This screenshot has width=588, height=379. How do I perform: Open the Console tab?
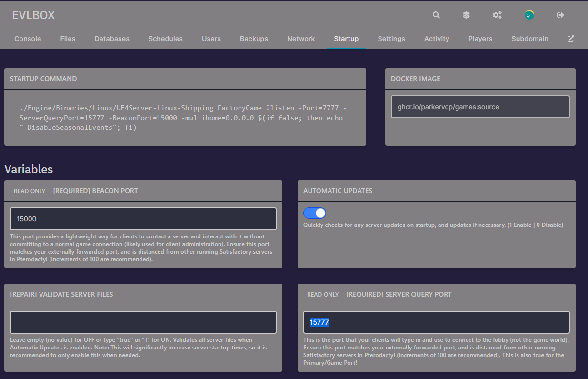pos(28,39)
